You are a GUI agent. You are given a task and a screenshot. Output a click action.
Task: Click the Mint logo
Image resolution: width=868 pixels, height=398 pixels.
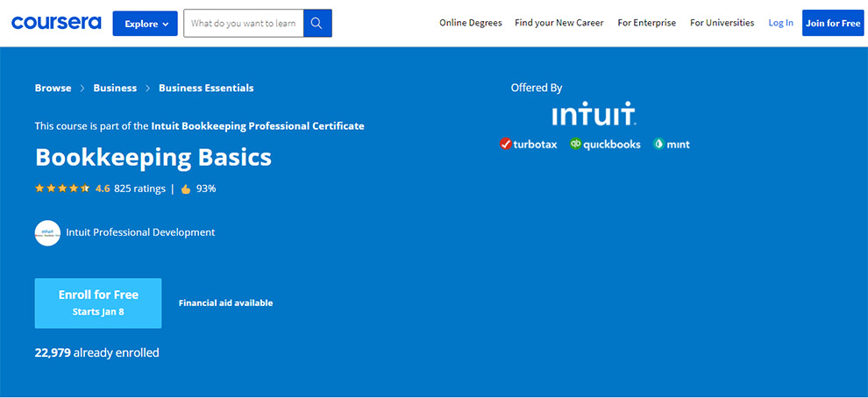pyautogui.click(x=671, y=144)
